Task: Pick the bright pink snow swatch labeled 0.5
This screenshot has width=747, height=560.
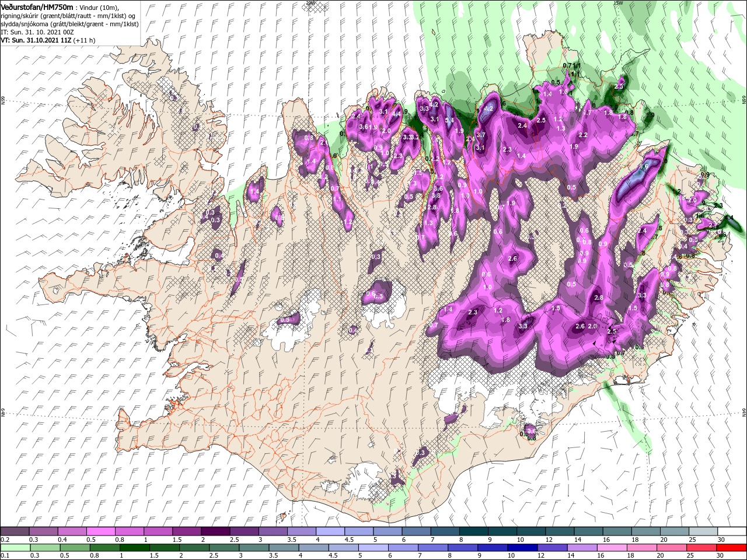Action: (100, 531)
